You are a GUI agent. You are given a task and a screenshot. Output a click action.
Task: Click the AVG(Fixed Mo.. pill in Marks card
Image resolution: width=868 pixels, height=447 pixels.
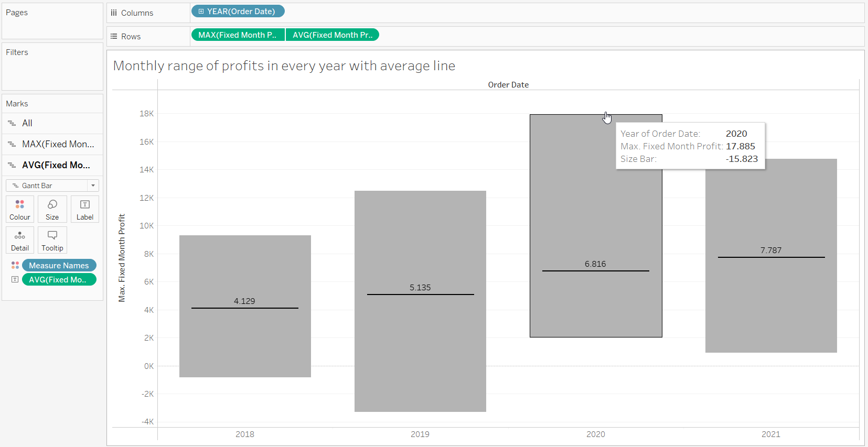point(59,279)
